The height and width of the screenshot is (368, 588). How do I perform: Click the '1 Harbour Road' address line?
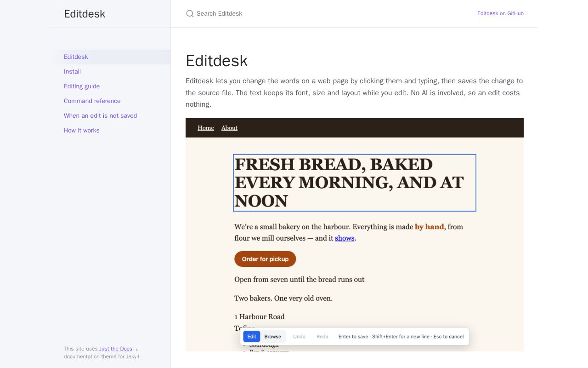coord(260,317)
